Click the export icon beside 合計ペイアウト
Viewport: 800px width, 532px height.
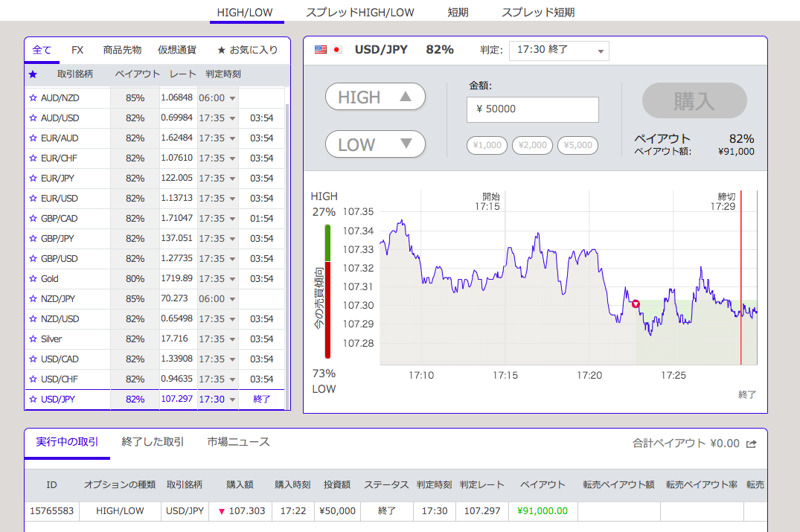(752, 444)
